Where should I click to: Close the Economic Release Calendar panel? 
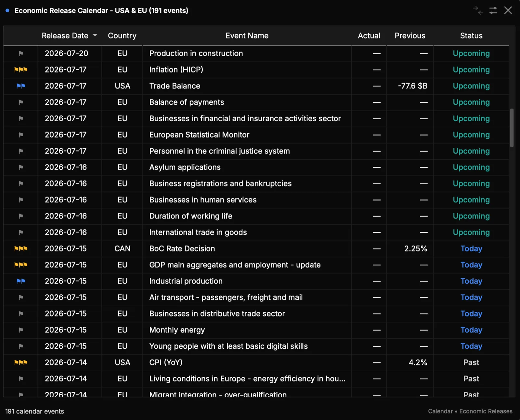point(508,10)
